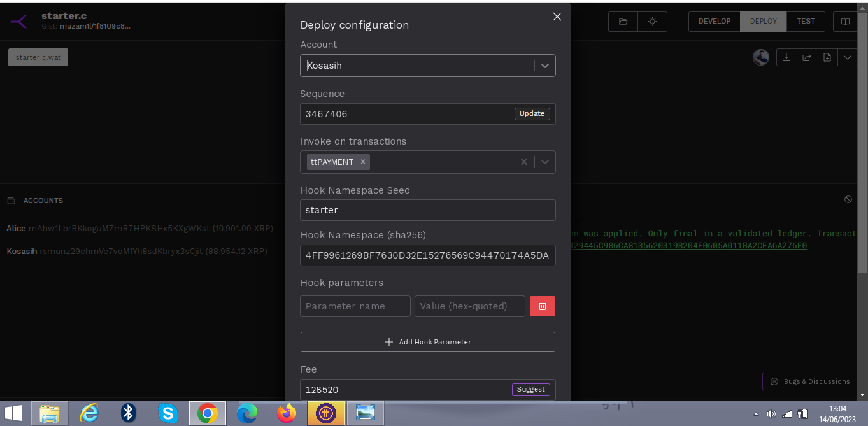This screenshot has width=868, height=426.
Task: Click the share icon
Action: [x=807, y=57]
